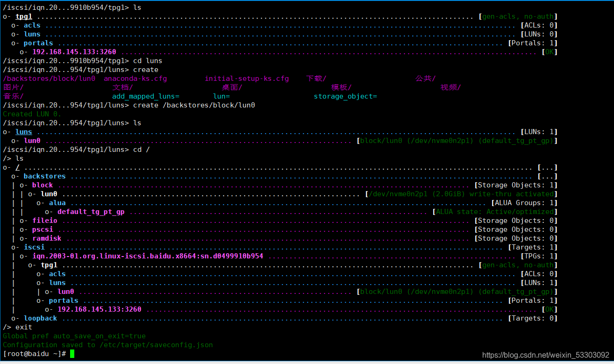The height and width of the screenshot is (364, 614).
Task: Select the 'loopback' tree node
Action: coord(41,318)
